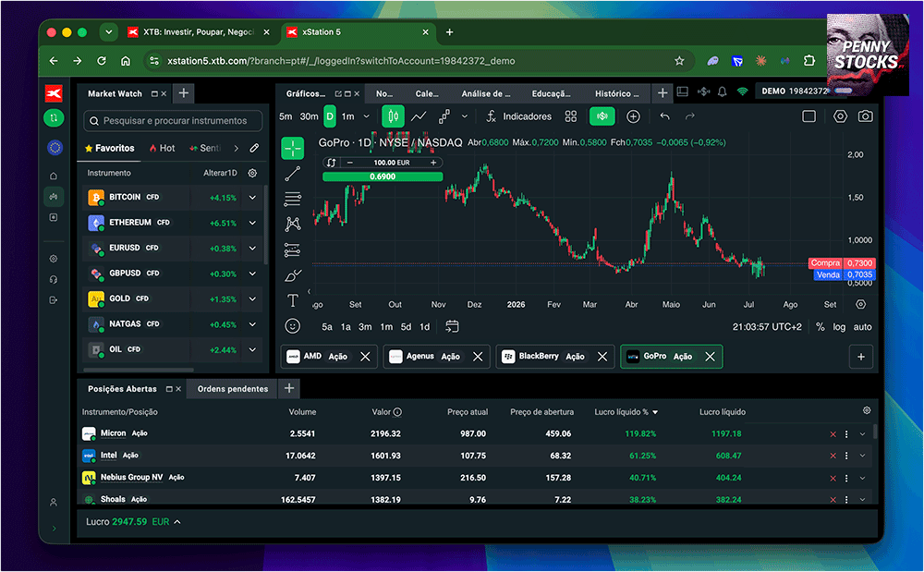Toggle the green one-click trading button
924x572 pixels.
[x=602, y=116]
